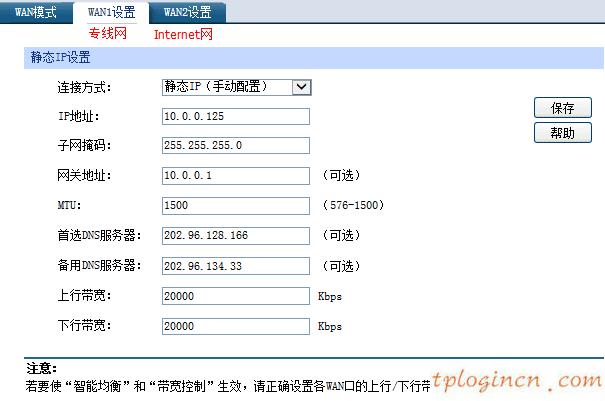Open the 连接方式 dropdown arrow
605x401 pixels.
tap(301, 87)
